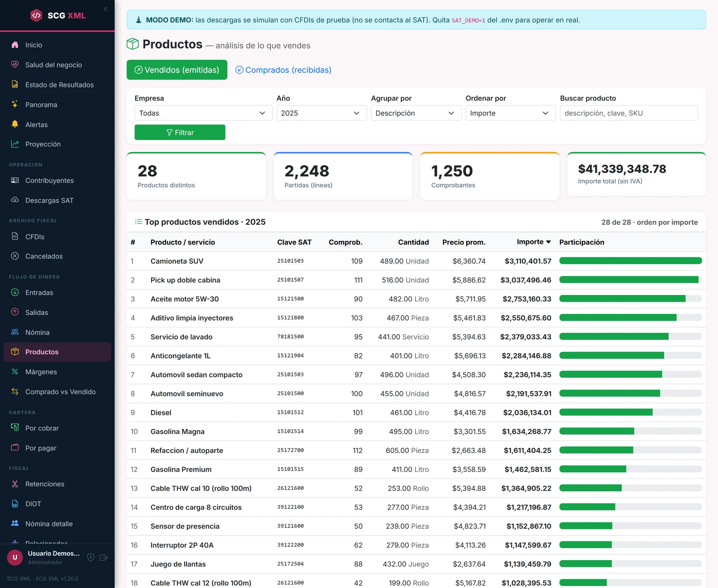
Task: Click the Proyección trend-line icon
Action: (15, 144)
